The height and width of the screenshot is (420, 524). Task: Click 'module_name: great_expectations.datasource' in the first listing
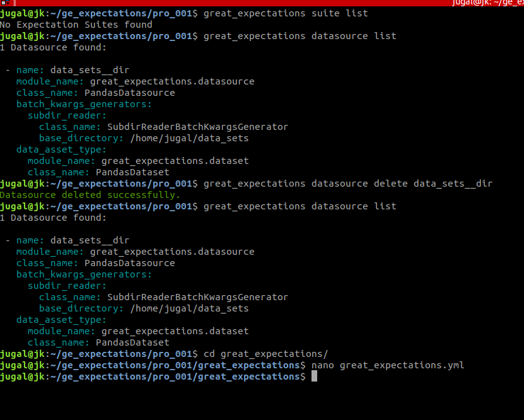click(136, 81)
